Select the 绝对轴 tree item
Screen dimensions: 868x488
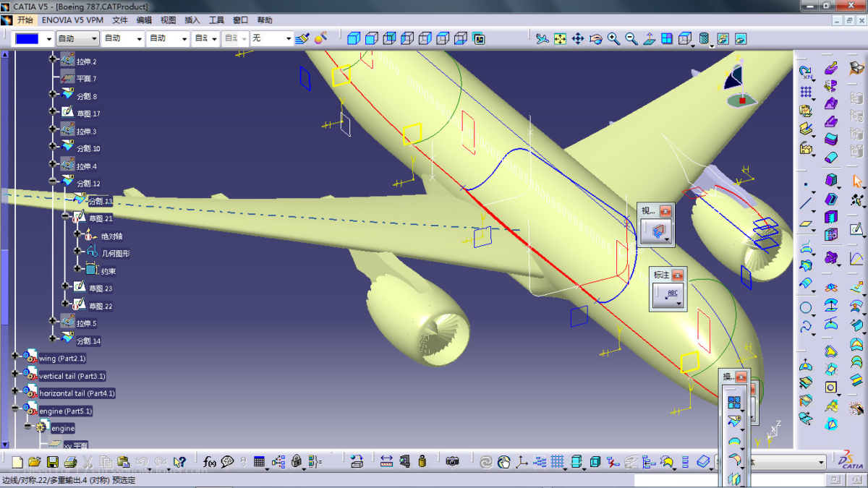(x=111, y=236)
